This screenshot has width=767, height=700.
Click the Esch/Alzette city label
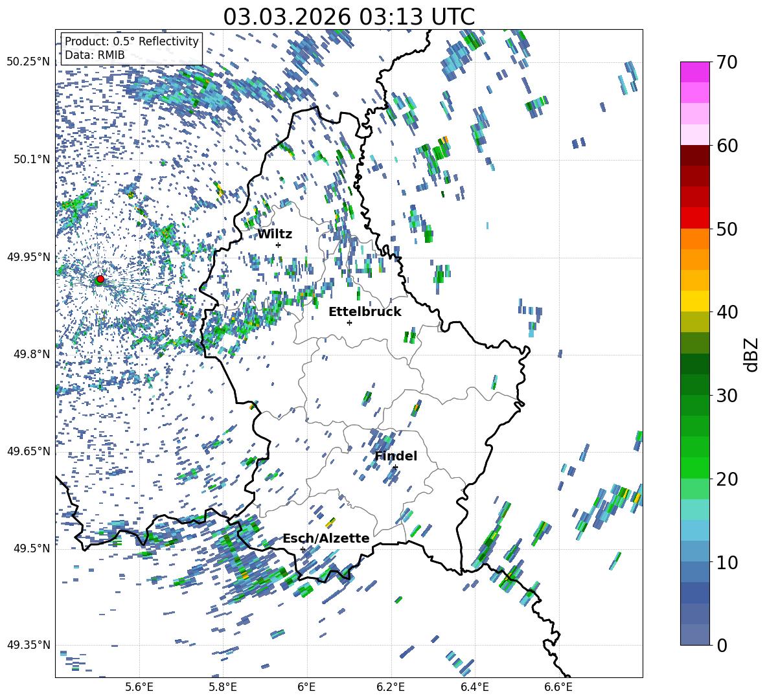[x=326, y=538]
